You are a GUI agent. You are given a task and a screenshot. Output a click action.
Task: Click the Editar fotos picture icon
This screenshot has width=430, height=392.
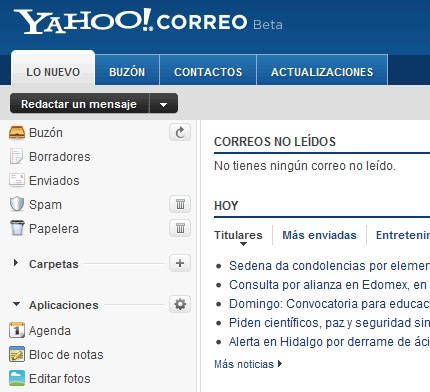tap(17, 378)
